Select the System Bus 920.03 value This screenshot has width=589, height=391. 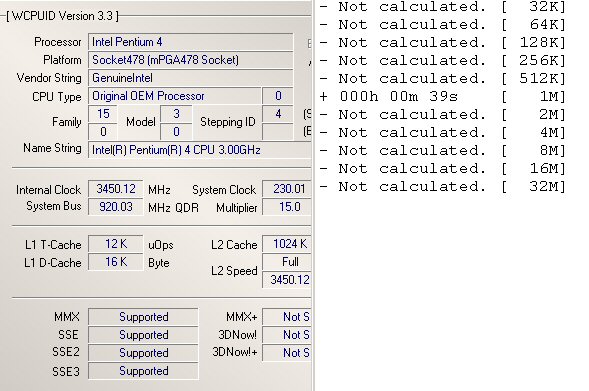pos(116,207)
